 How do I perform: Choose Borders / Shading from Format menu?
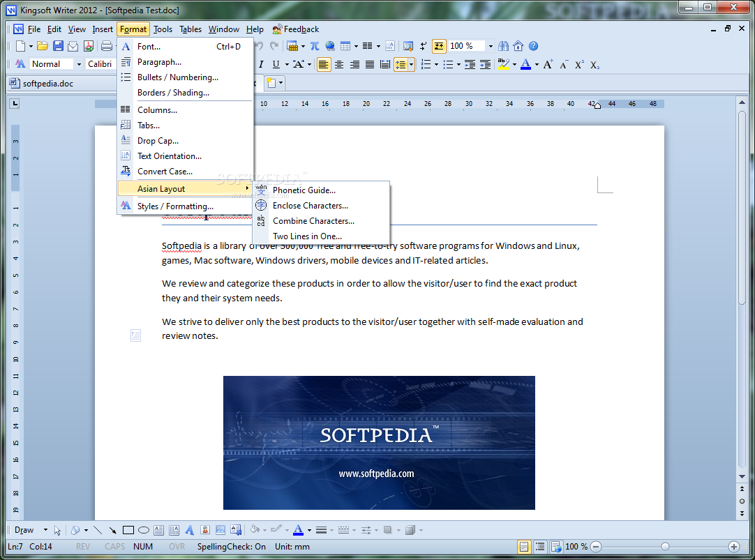pyautogui.click(x=186, y=93)
